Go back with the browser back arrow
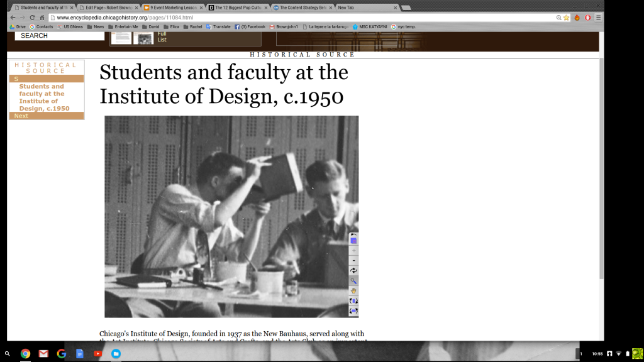This screenshot has height=362, width=644. point(13,18)
